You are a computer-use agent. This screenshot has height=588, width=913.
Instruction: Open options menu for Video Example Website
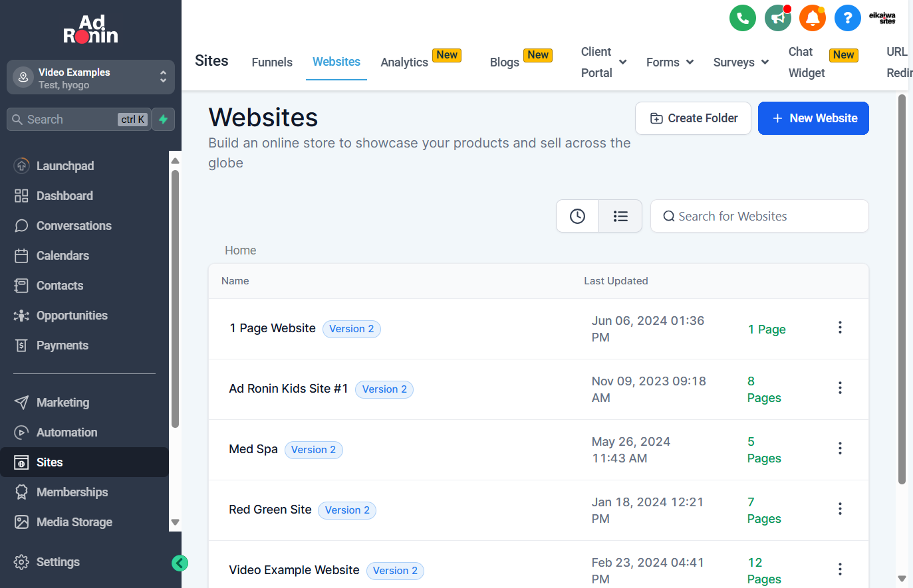coord(840,569)
